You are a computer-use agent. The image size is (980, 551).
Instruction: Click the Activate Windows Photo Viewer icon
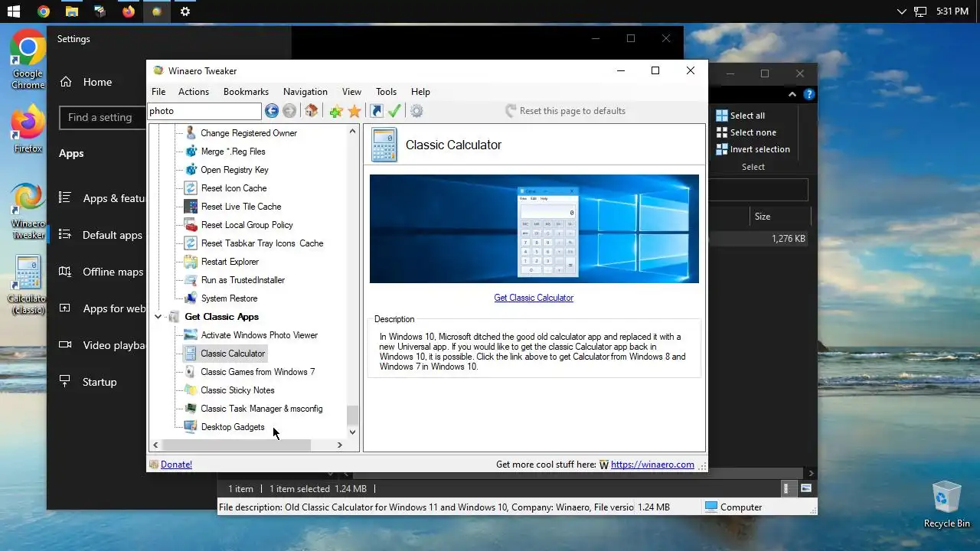pyautogui.click(x=191, y=335)
